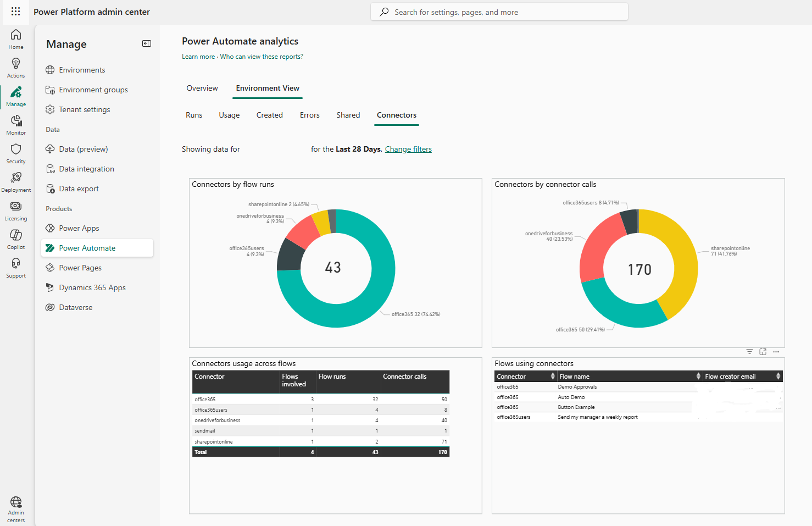Toggle sorting on the Connector column
The image size is (812, 526).
point(551,376)
